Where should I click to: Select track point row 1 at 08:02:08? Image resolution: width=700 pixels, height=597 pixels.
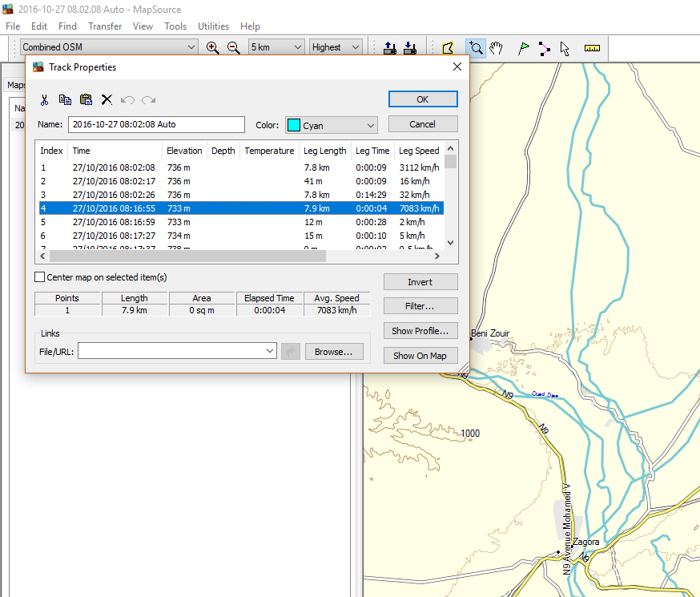coord(242,168)
